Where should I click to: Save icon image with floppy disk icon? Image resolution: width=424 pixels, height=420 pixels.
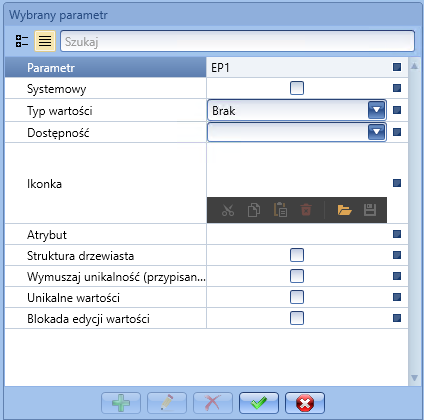(x=370, y=210)
